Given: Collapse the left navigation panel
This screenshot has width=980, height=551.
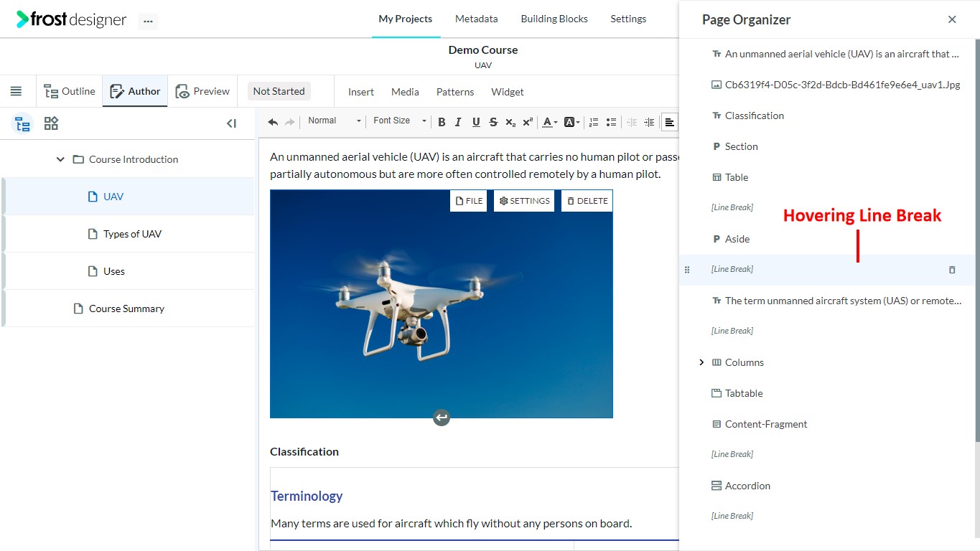Looking at the screenshot, I should [231, 123].
